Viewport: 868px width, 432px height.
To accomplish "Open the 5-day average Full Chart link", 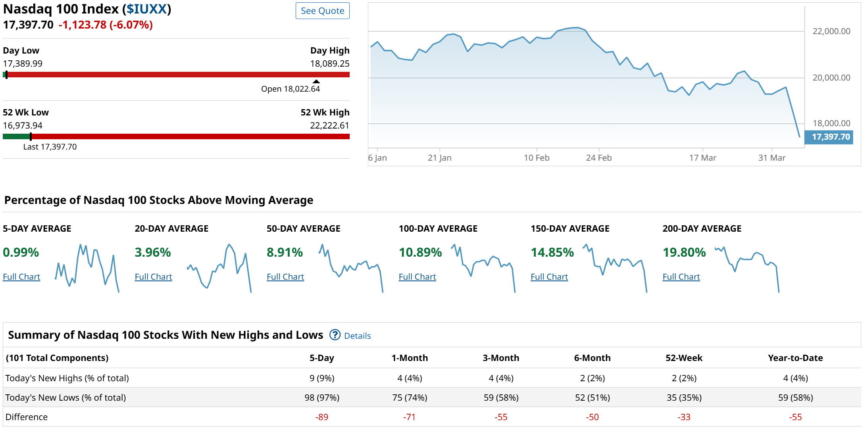I will coord(21,276).
